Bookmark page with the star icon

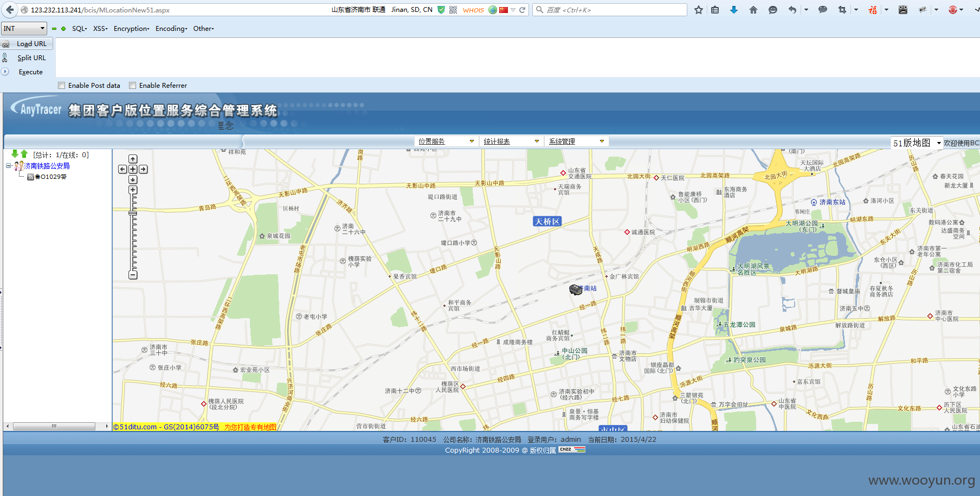[699, 10]
